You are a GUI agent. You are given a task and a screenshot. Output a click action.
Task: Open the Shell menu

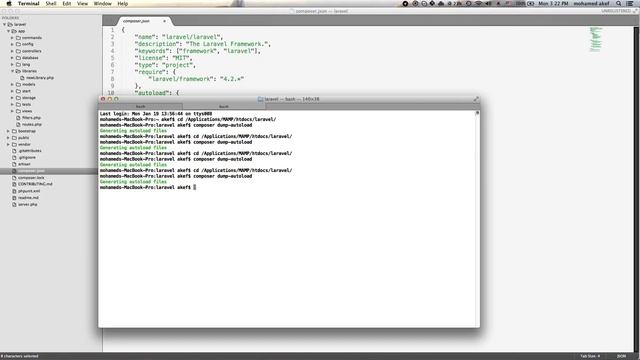pos(51,4)
